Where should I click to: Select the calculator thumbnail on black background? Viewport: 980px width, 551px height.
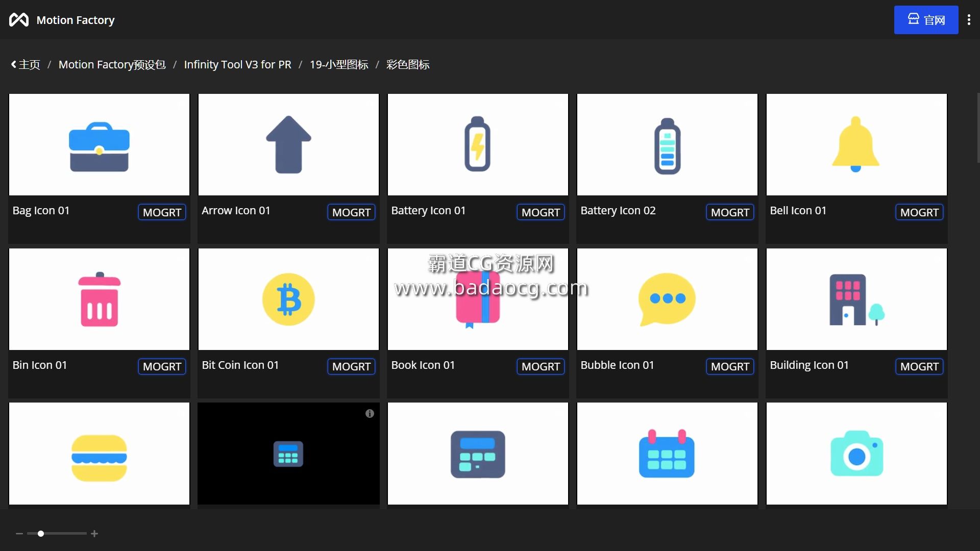click(288, 454)
